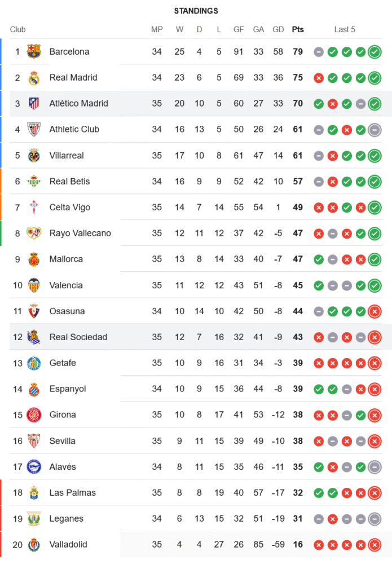The image size is (392, 564).
Task: Click the Las Palmas crest icon
Action: click(34, 493)
